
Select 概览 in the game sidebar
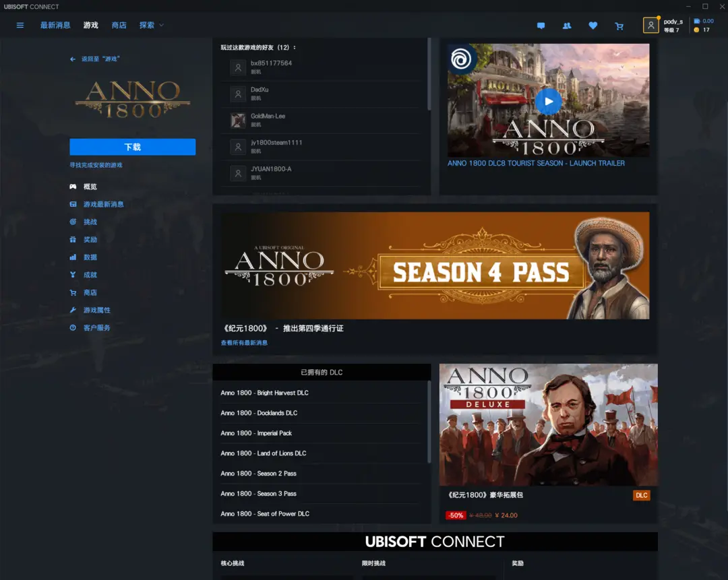point(90,187)
